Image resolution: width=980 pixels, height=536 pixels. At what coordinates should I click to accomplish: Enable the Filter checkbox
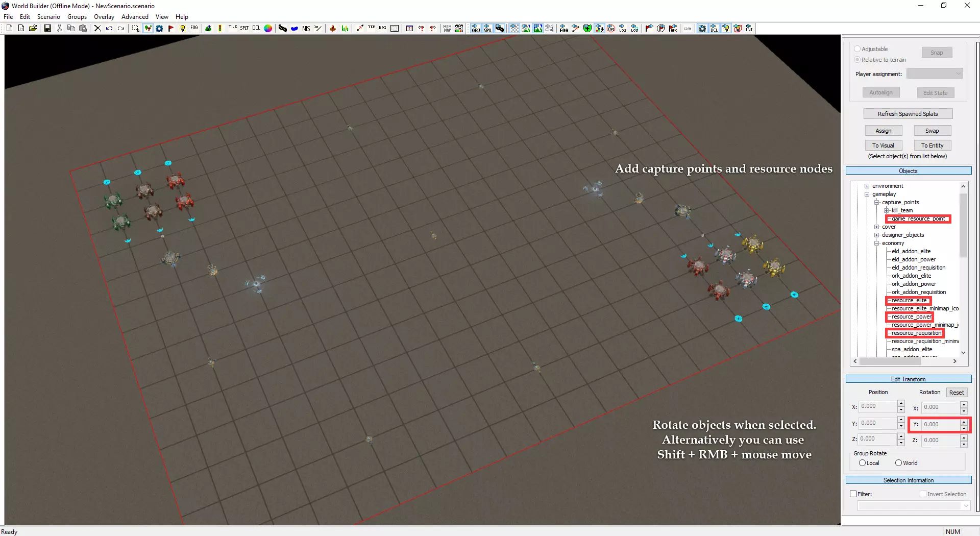(853, 494)
